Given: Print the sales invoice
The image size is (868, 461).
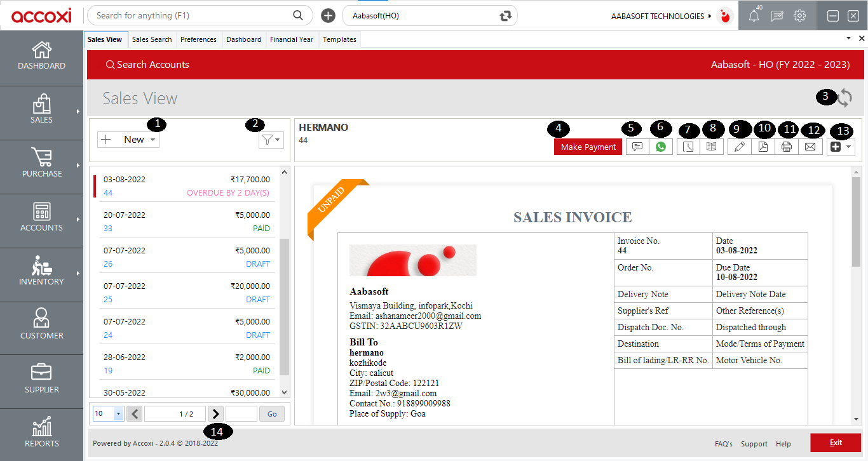Looking at the screenshot, I should click(787, 147).
